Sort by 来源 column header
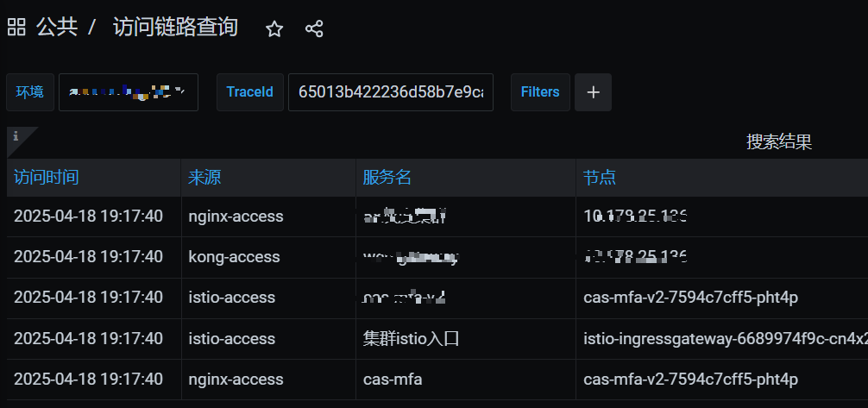 204,178
